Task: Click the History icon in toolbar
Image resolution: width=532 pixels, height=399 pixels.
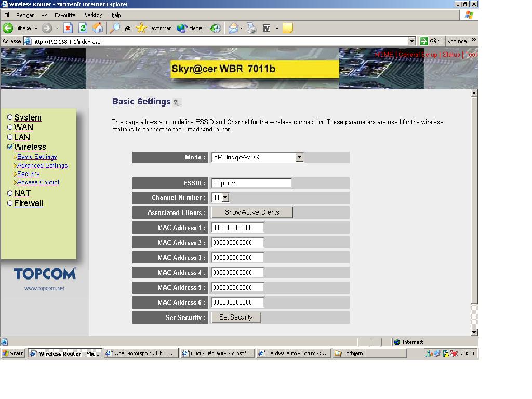Action: pyautogui.click(x=216, y=28)
